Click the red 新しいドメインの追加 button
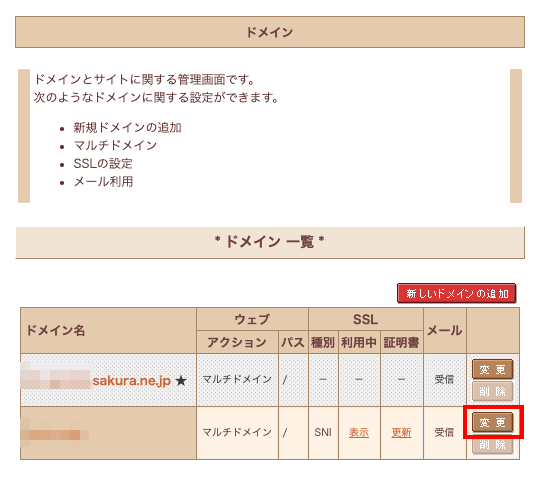The height and width of the screenshot is (480, 540). pos(457,293)
